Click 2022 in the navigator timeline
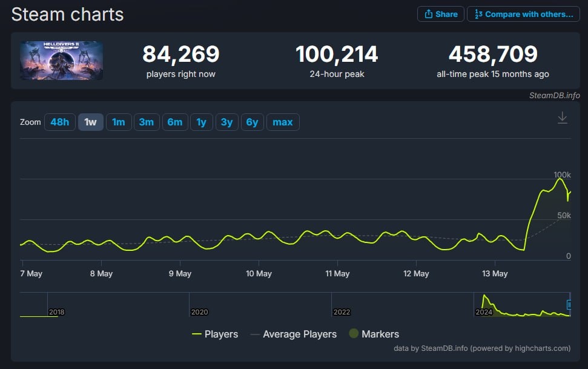Screen dimensions: 588x369 (x=342, y=312)
